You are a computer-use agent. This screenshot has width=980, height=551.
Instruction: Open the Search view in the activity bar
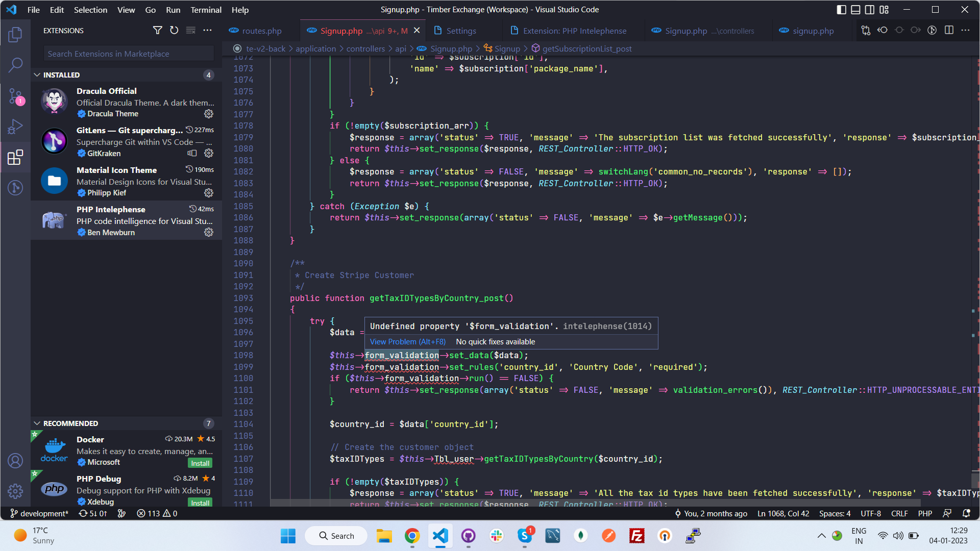15,65
